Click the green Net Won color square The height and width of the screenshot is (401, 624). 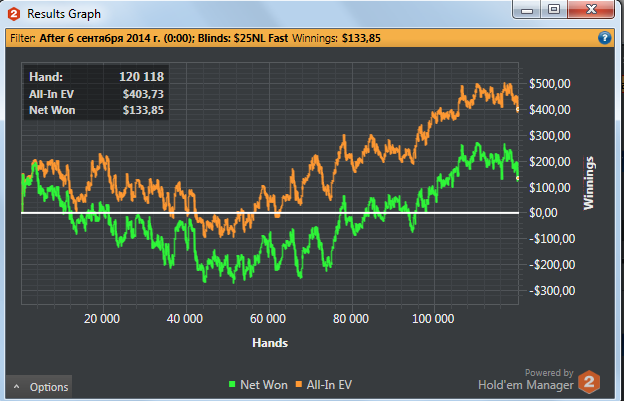(x=232, y=384)
